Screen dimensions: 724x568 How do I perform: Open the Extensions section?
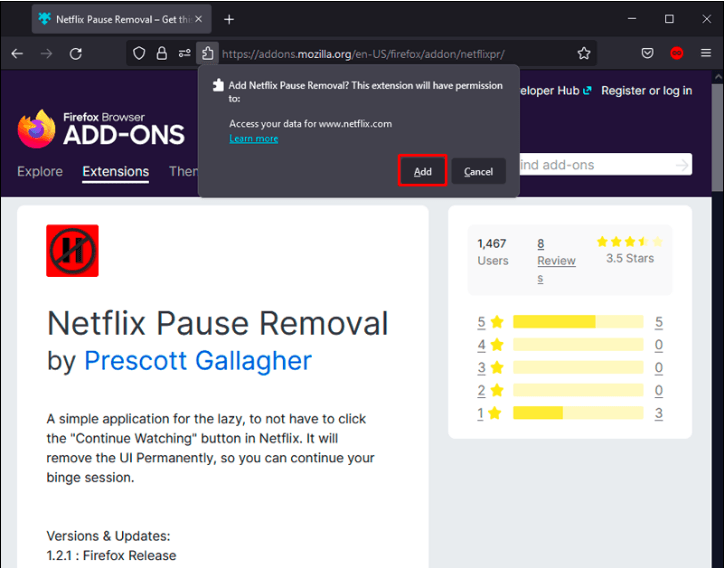[x=115, y=172]
